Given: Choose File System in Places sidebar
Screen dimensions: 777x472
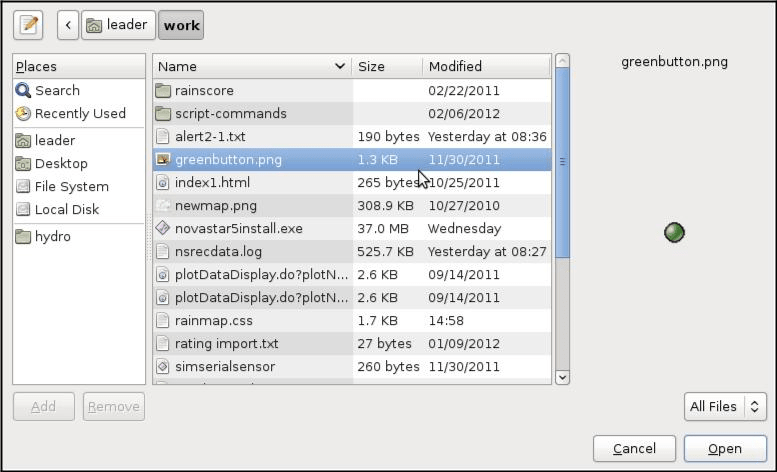Looking at the screenshot, I should (71, 186).
